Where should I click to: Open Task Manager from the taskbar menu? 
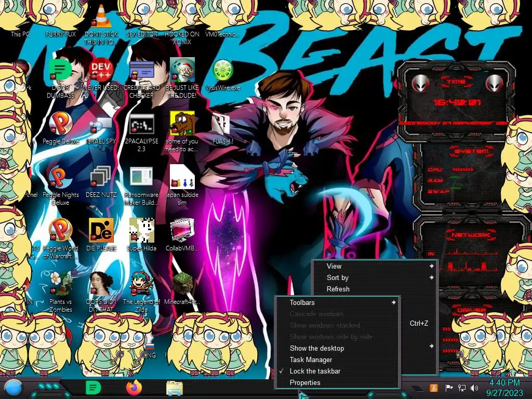[338, 360]
